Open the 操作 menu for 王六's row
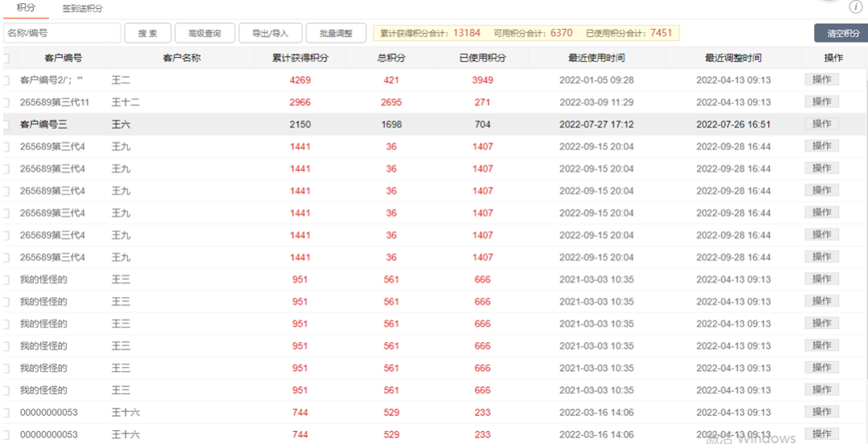The height and width of the screenshot is (444, 868). point(821,124)
